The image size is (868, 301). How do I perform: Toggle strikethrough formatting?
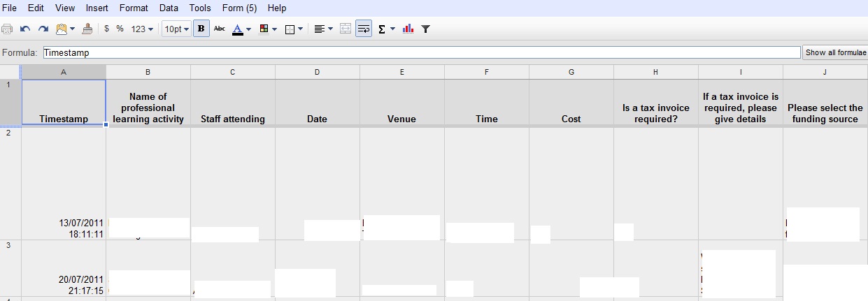(220, 29)
